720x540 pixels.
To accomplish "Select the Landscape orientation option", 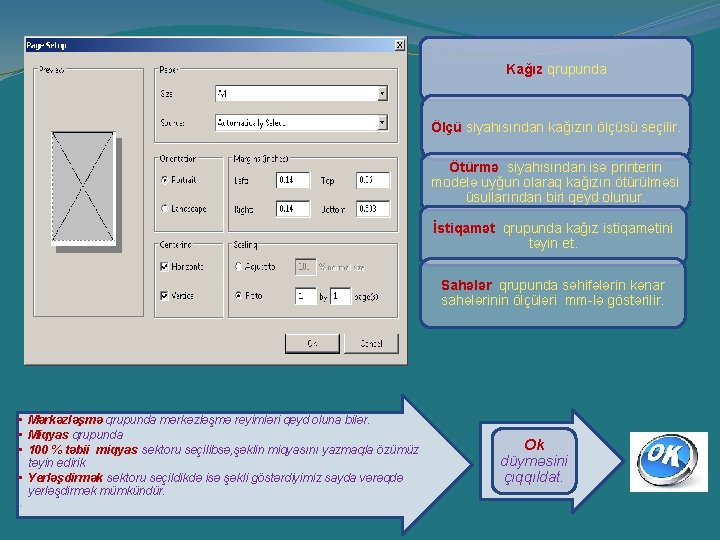I will [164, 208].
